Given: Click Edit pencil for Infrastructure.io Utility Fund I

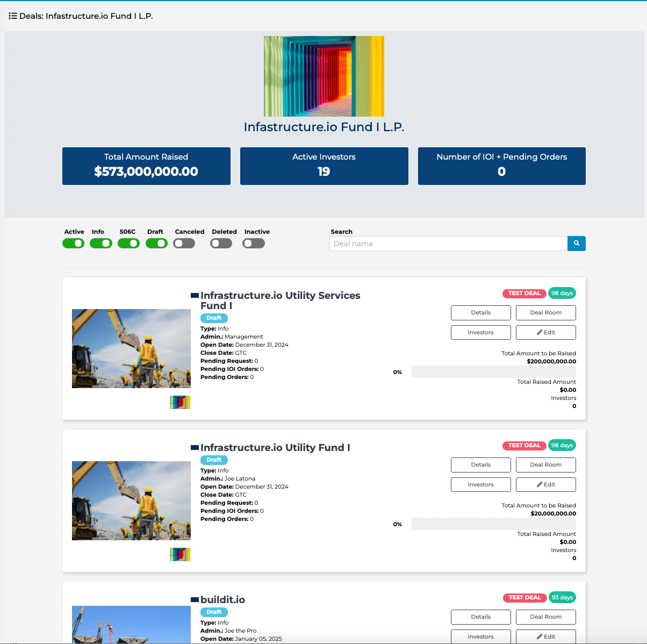Looking at the screenshot, I should (x=545, y=484).
